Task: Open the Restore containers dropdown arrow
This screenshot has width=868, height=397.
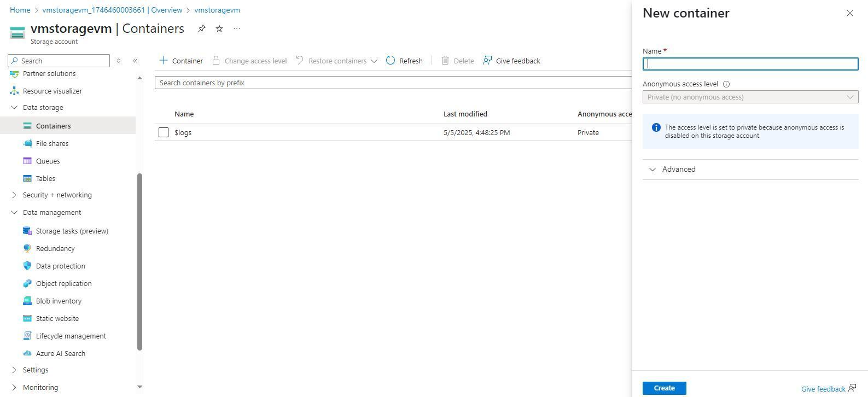Action: pos(374,61)
